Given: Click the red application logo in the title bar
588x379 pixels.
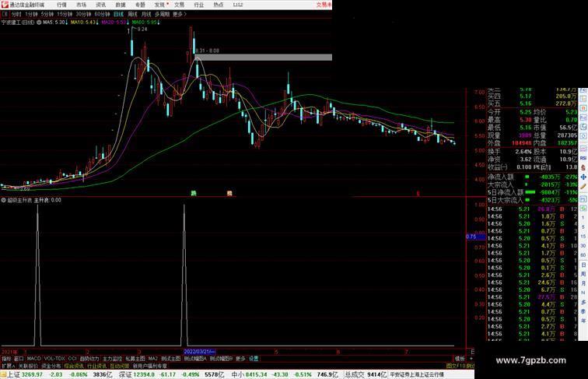Looking at the screenshot, I should coord(4,5).
